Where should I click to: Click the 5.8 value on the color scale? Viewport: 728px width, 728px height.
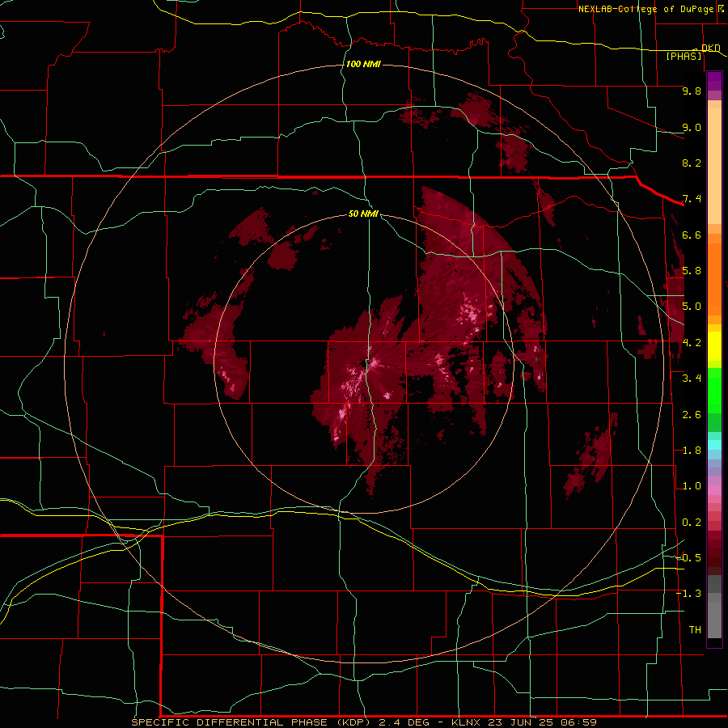(692, 271)
